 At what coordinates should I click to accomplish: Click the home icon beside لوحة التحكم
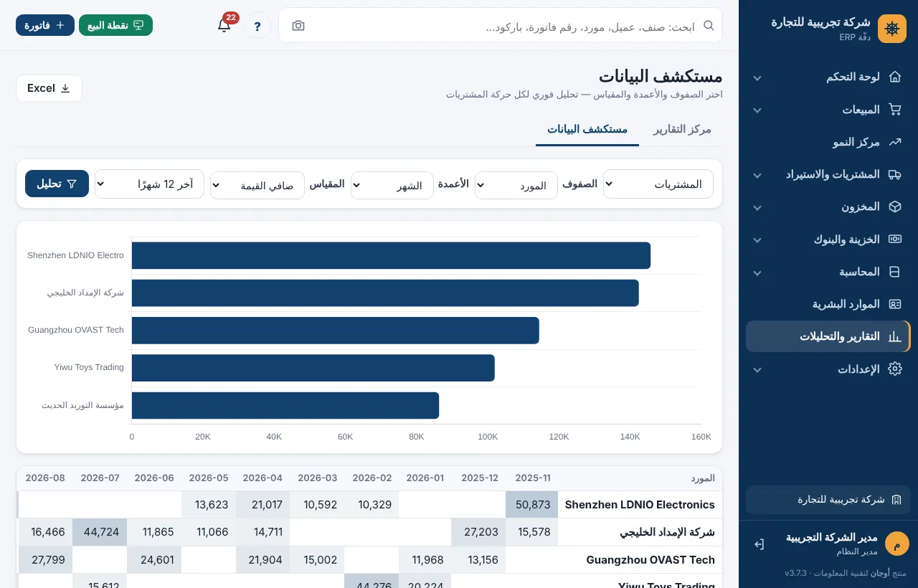click(x=894, y=77)
